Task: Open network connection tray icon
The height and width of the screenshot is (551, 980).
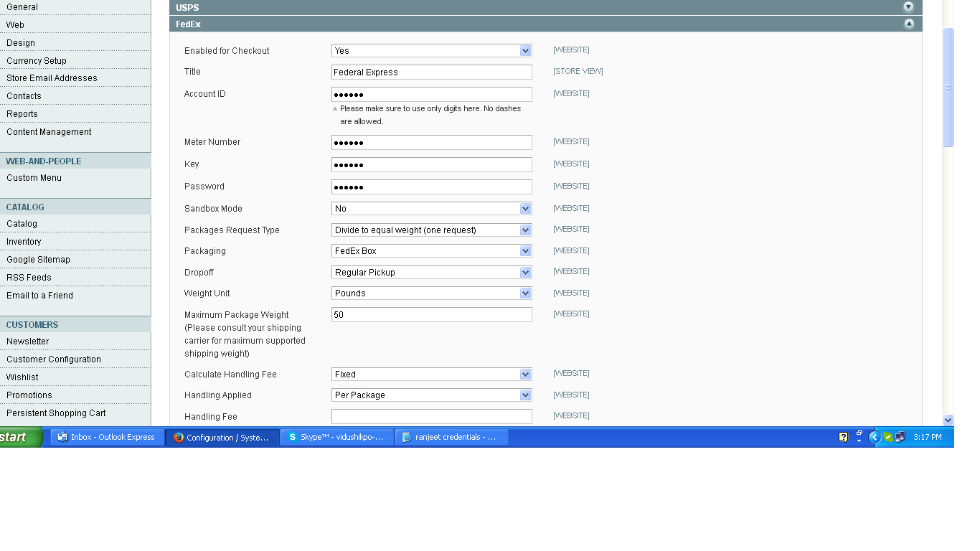Action: 900,437
